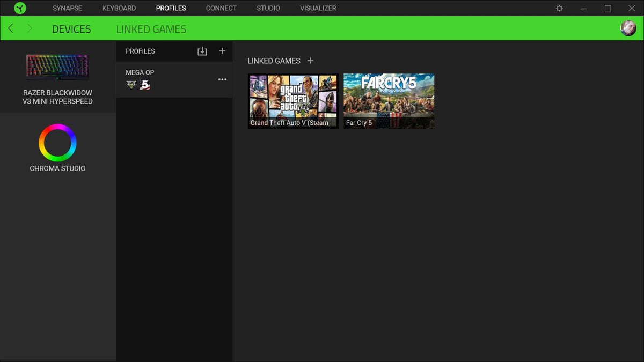Click the Far Cry 5 icon under MEGA OP
The height and width of the screenshot is (362, 644).
(145, 85)
